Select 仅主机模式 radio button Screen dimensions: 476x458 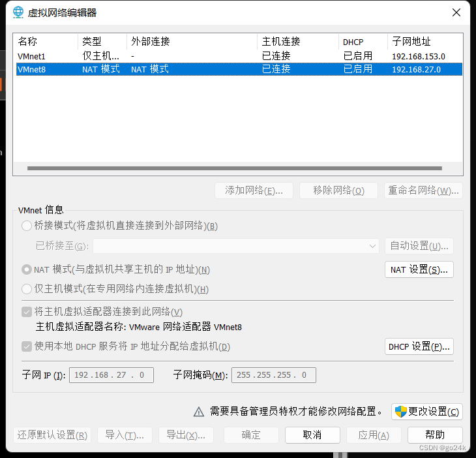(x=27, y=289)
